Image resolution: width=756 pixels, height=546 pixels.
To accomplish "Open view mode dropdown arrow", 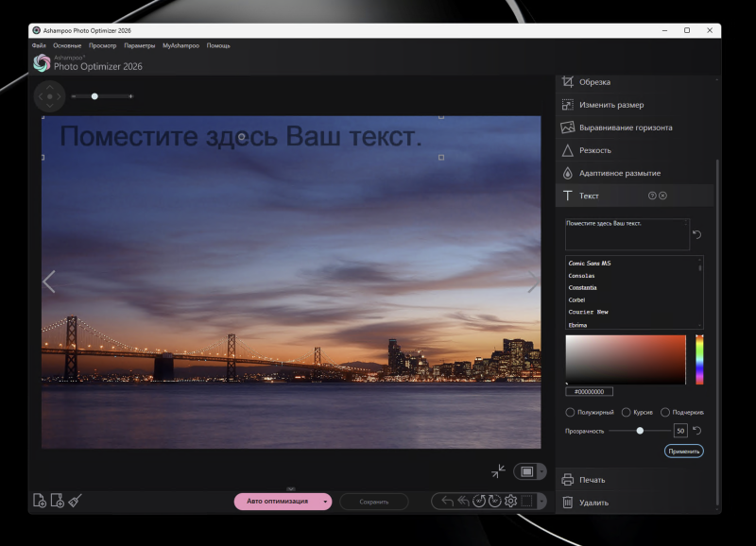I will (x=541, y=471).
